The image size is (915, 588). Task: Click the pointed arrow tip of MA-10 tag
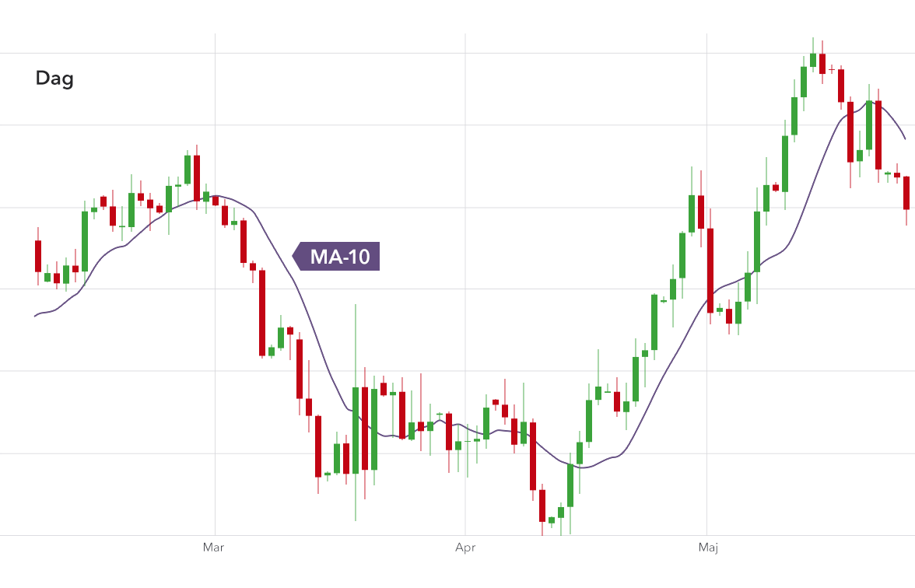(293, 256)
